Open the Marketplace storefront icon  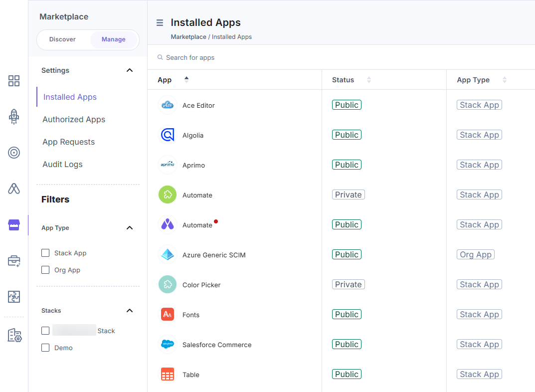click(14, 225)
